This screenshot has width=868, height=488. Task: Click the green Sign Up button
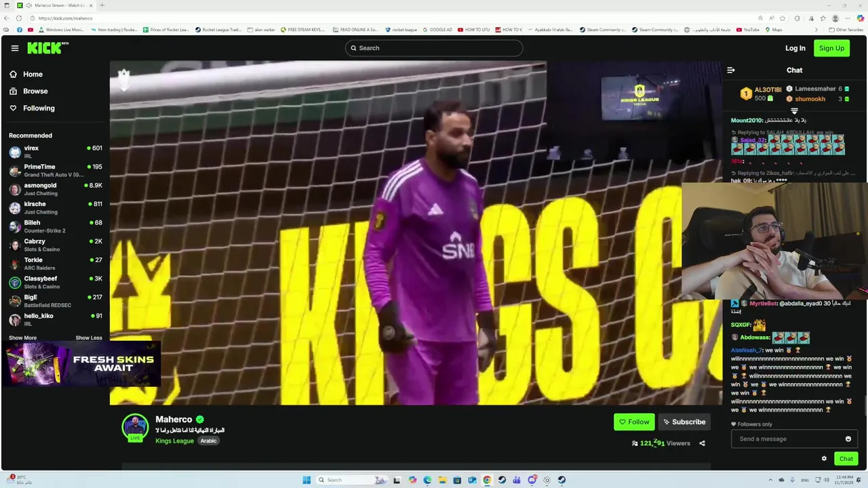(x=831, y=48)
